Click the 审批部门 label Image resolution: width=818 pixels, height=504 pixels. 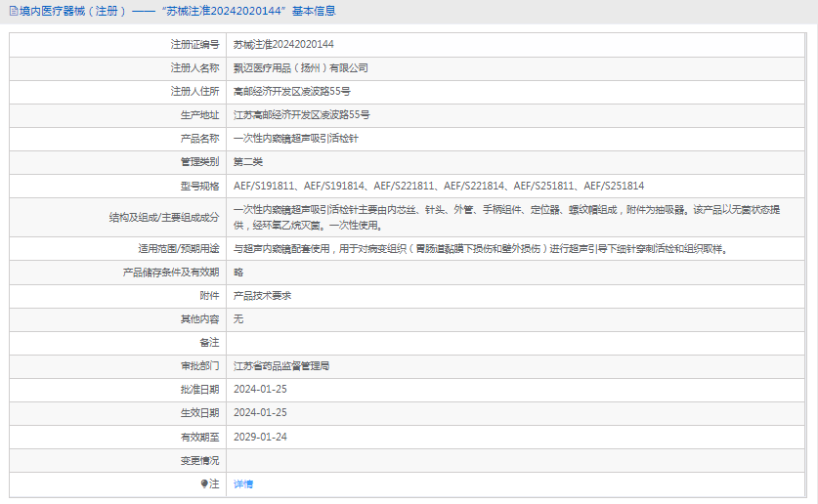199,366
